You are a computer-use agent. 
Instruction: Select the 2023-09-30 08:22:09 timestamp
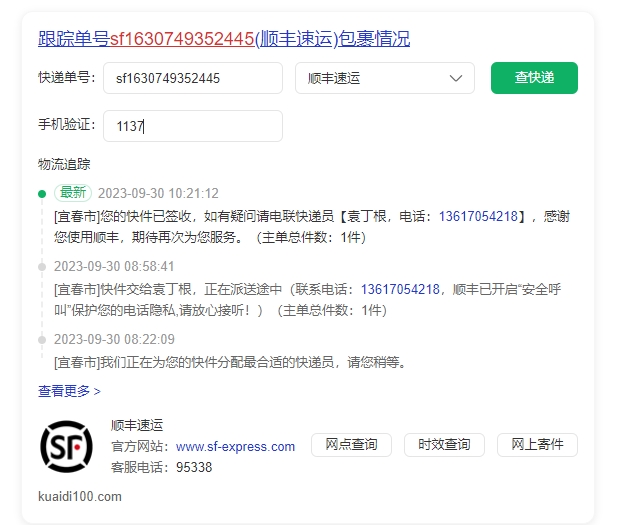pos(114,339)
